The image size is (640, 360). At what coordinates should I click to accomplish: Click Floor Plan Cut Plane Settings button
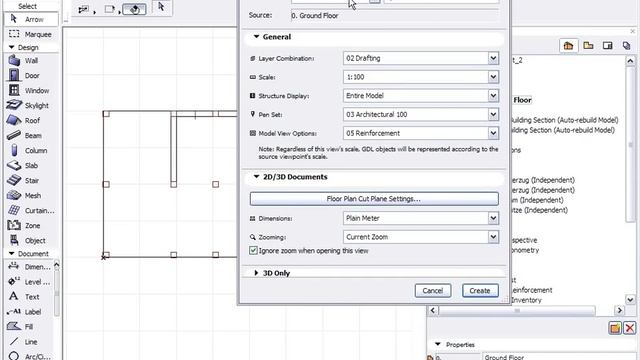point(374,199)
